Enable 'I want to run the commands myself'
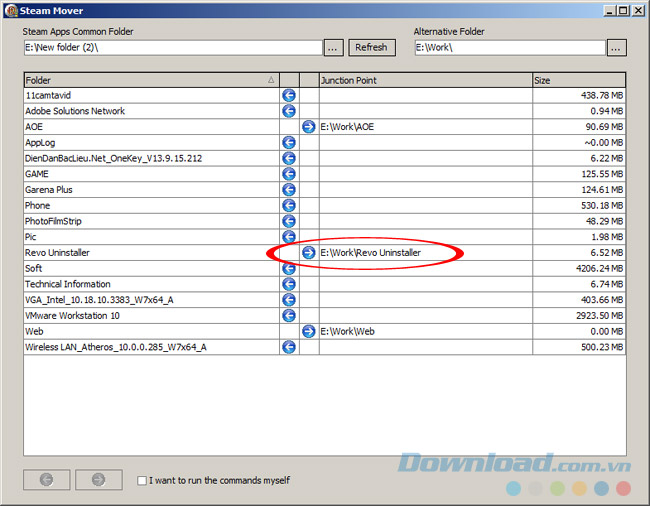This screenshot has width=650, height=506. 143,481
